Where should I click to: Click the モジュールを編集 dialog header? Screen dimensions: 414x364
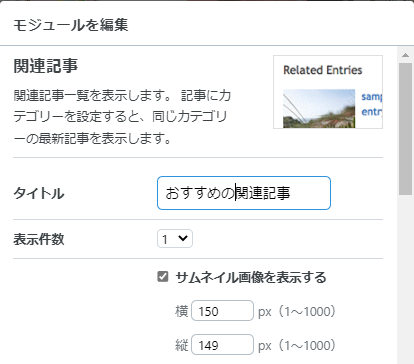click(x=71, y=25)
